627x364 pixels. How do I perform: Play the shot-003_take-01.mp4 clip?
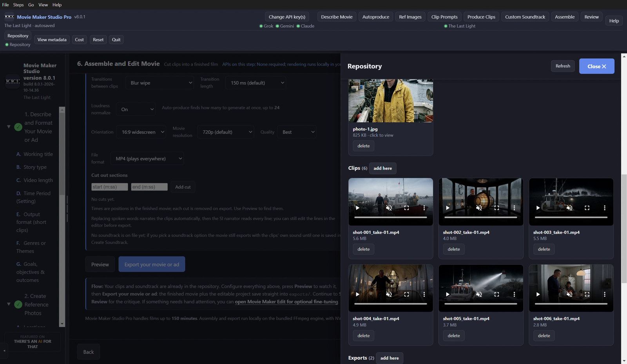click(538, 208)
